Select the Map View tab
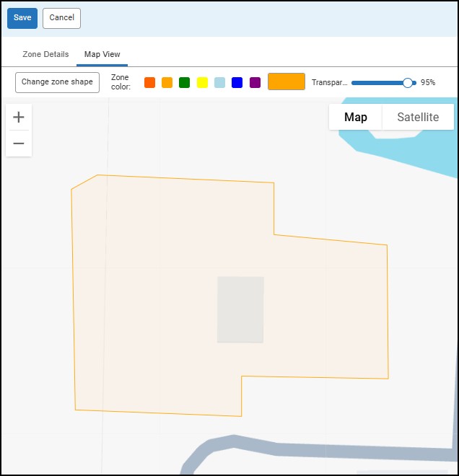This screenshot has height=476, width=459. pos(102,54)
